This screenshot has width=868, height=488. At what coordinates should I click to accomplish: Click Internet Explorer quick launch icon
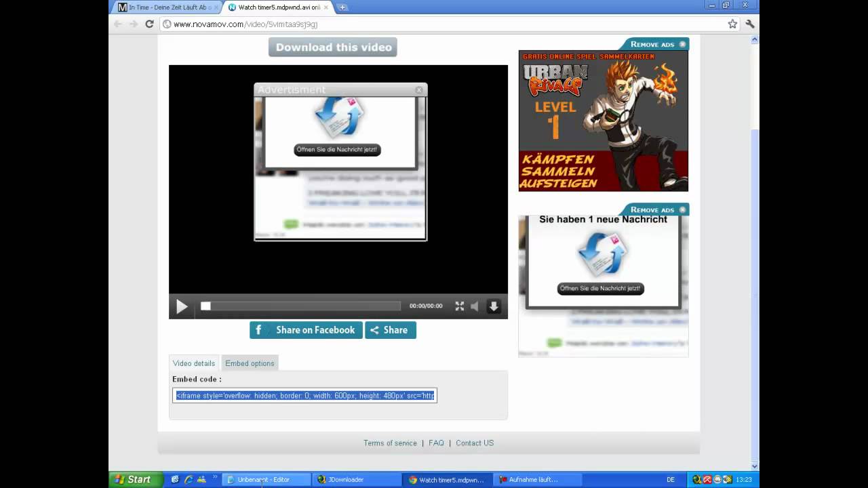click(x=188, y=479)
